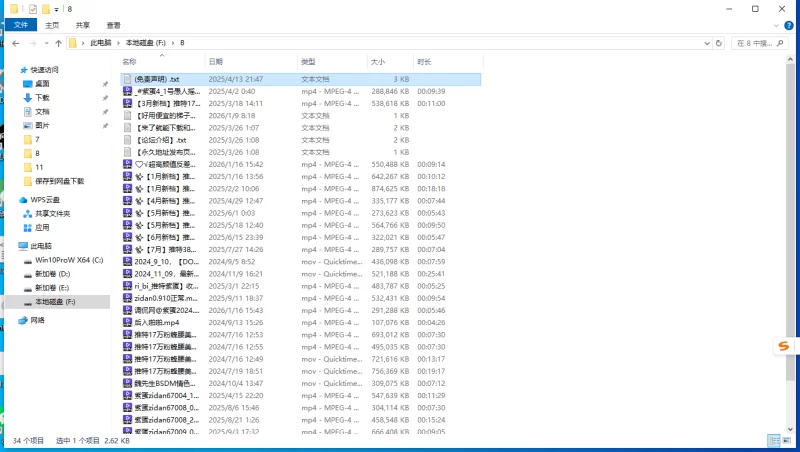
Task: Click the text document icon of 【论坛介绍】.txt
Action: (128, 140)
